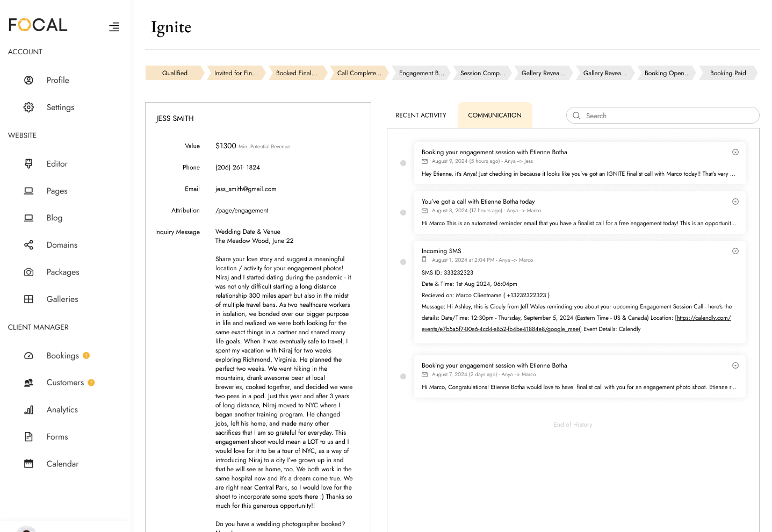772x532 pixels.
Task: Click the phone number (206) 261- 1824
Action: (237, 168)
